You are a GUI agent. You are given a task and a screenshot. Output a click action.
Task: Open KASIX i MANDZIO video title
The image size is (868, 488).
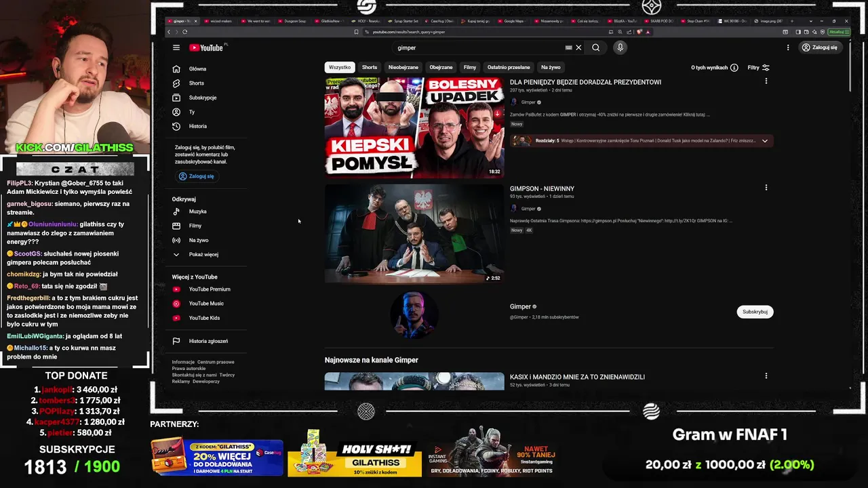tap(577, 377)
